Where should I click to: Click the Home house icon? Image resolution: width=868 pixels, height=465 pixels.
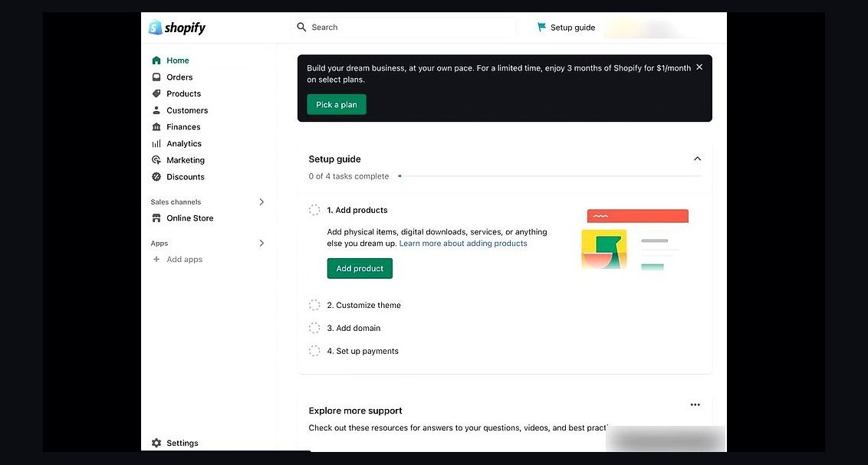(156, 61)
